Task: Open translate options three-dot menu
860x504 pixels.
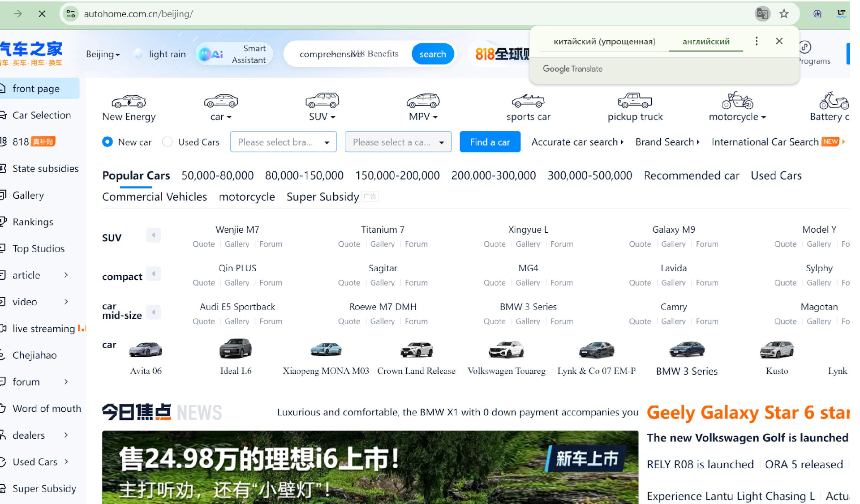Action: coord(757,41)
